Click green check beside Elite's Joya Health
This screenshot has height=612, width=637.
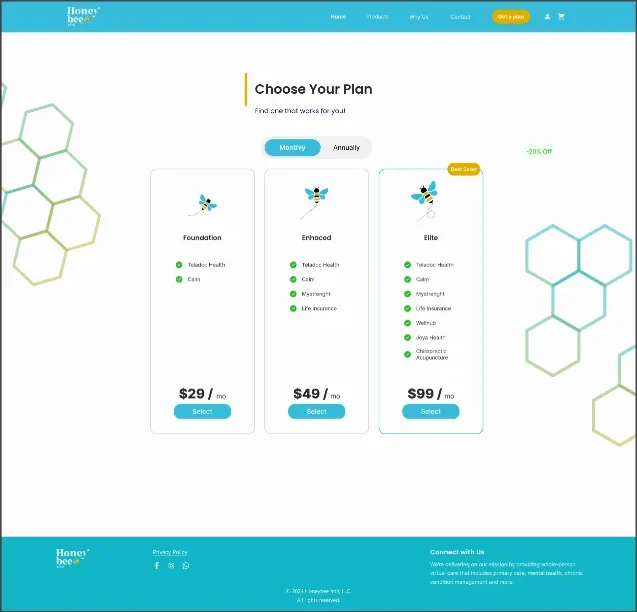(x=407, y=338)
